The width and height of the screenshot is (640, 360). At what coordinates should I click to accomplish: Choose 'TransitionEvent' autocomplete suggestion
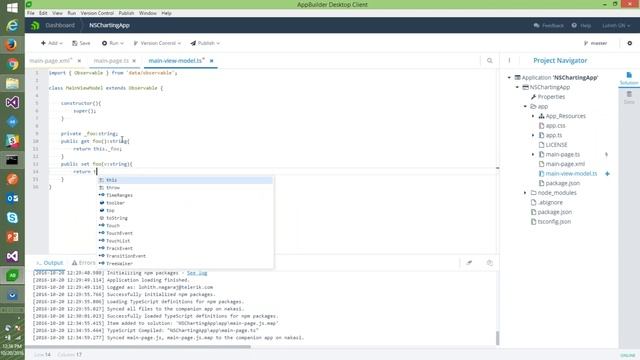185,256
